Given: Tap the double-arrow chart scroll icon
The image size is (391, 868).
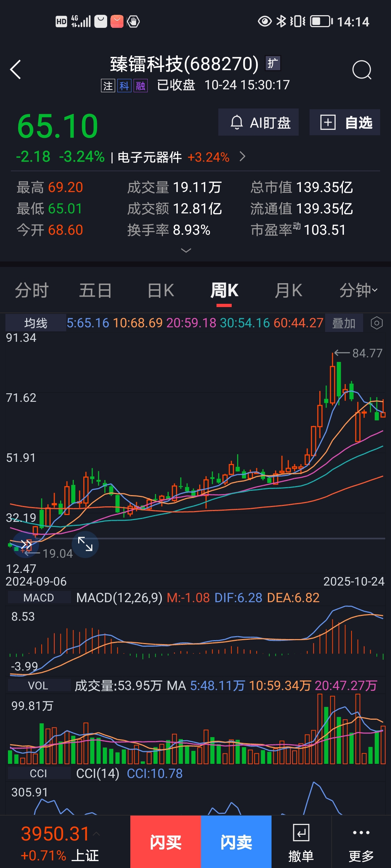Looking at the screenshot, I should tap(26, 544).
